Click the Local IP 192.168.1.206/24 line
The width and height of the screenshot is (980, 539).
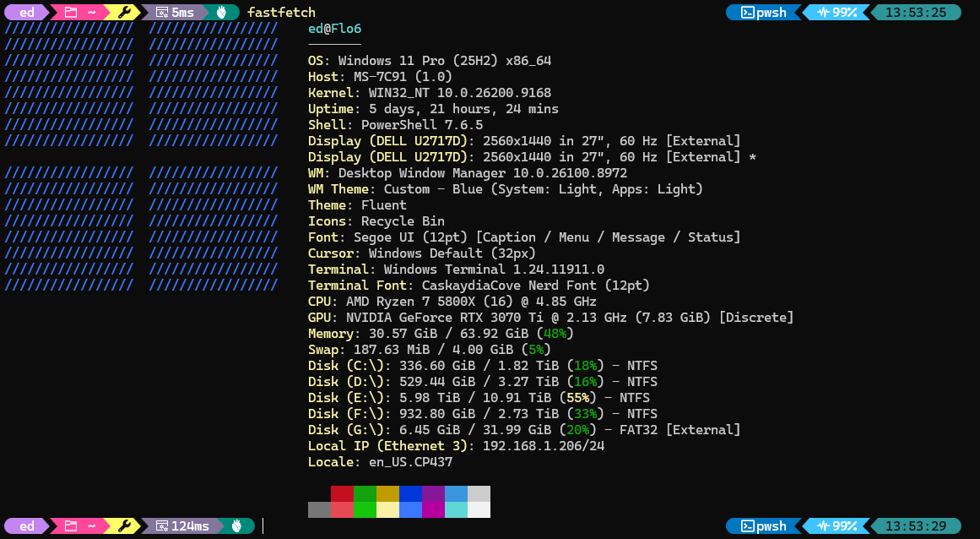(x=457, y=446)
